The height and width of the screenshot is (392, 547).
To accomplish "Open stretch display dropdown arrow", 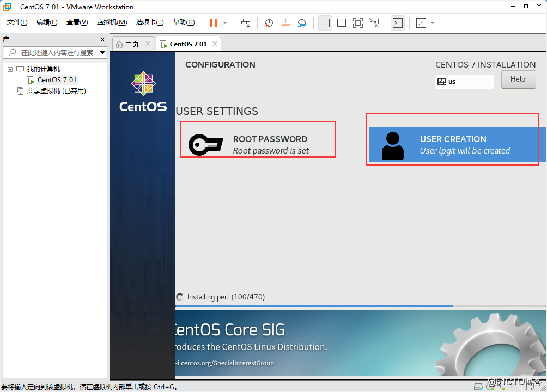I will 433,23.
